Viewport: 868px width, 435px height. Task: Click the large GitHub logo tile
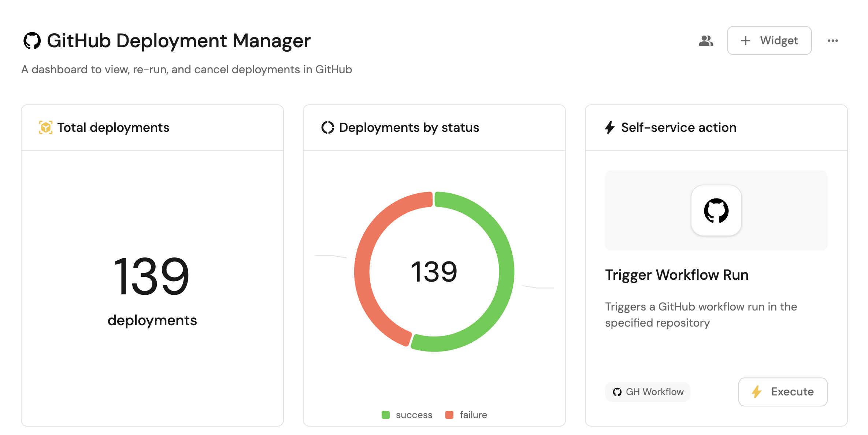(716, 211)
